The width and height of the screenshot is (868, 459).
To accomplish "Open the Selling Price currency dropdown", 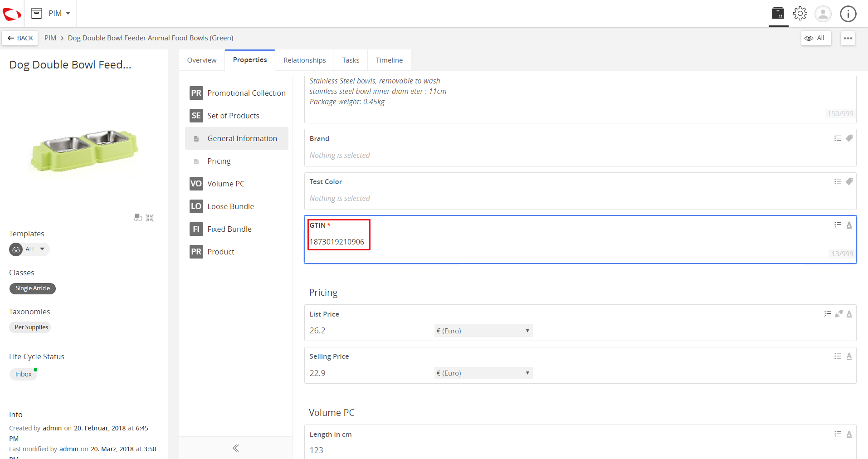I will pos(483,373).
